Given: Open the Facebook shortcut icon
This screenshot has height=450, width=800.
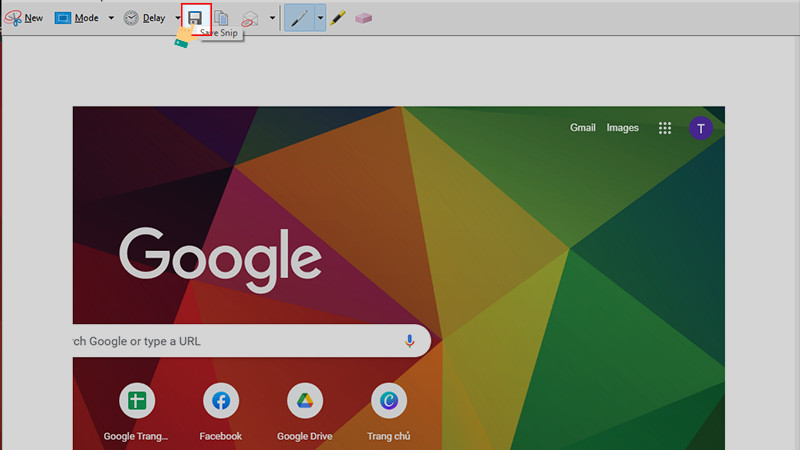Looking at the screenshot, I should [x=221, y=401].
